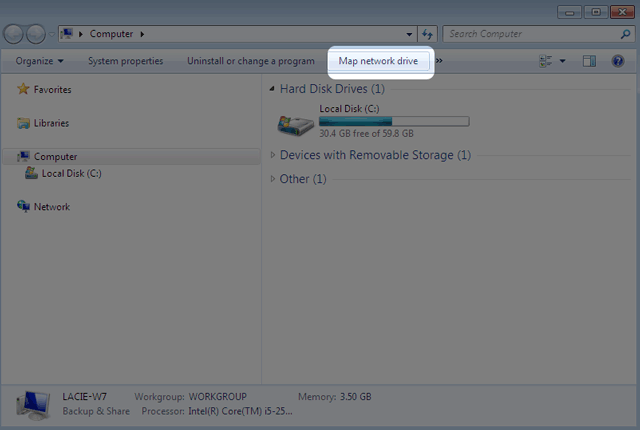Expand the Other group
Viewport: 640px width, 430px height.
click(x=272, y=179)
